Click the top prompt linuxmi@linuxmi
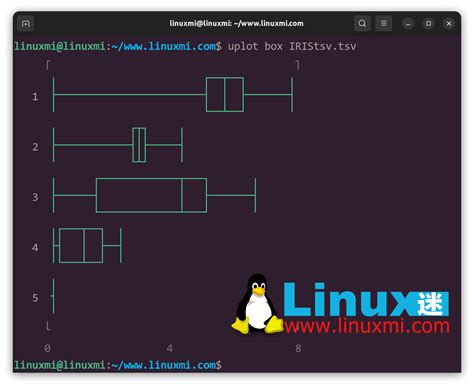Screen dimensions: 474x387 [x=60, y=46]
